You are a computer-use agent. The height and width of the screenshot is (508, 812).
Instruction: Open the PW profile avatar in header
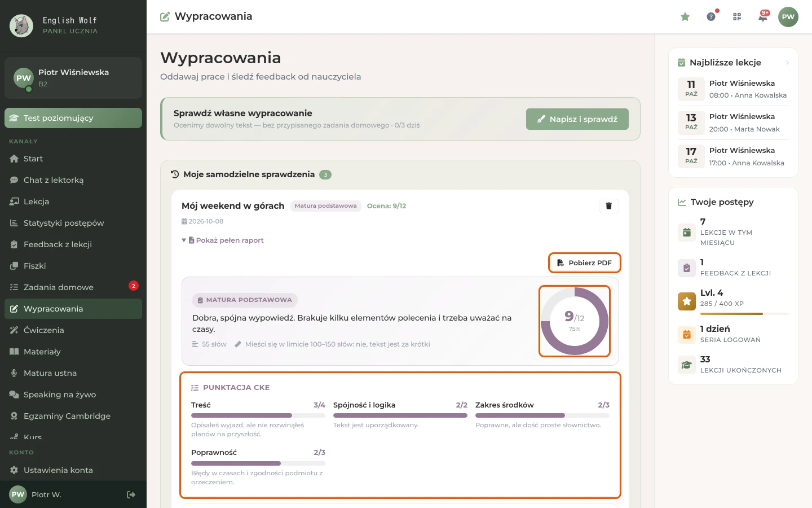[x=788, y=17]
